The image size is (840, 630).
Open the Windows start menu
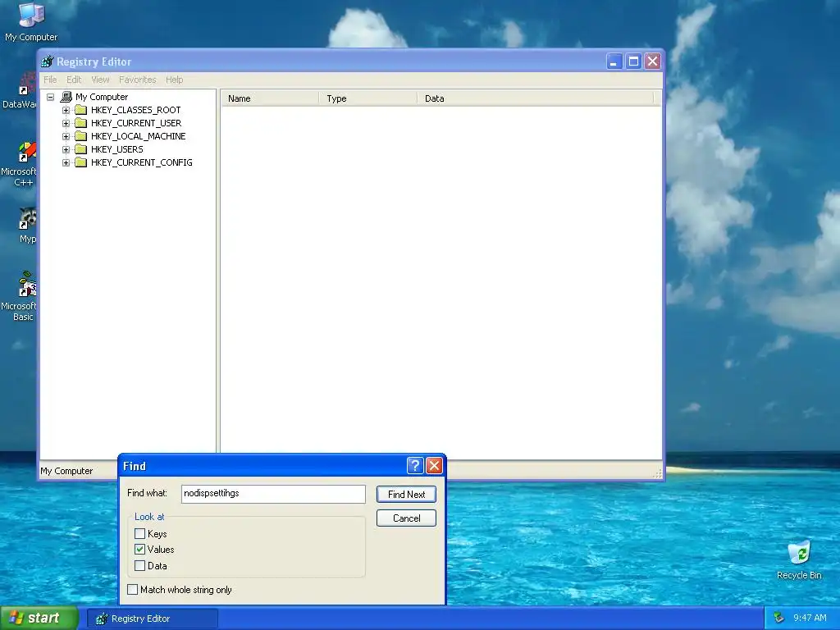[39, 619]
